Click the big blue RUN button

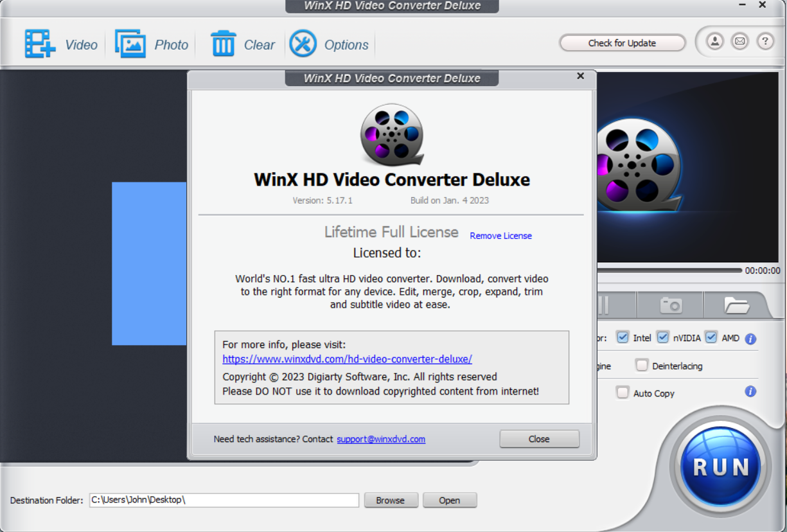coord(721,468)
